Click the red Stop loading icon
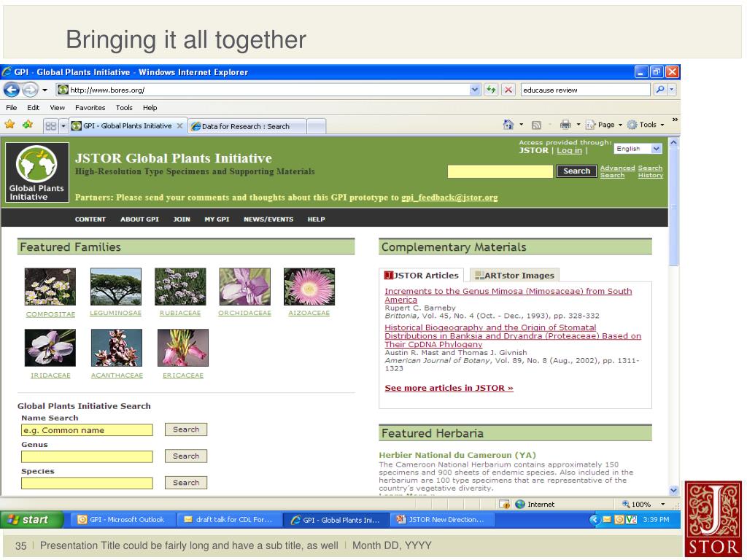 508,90
